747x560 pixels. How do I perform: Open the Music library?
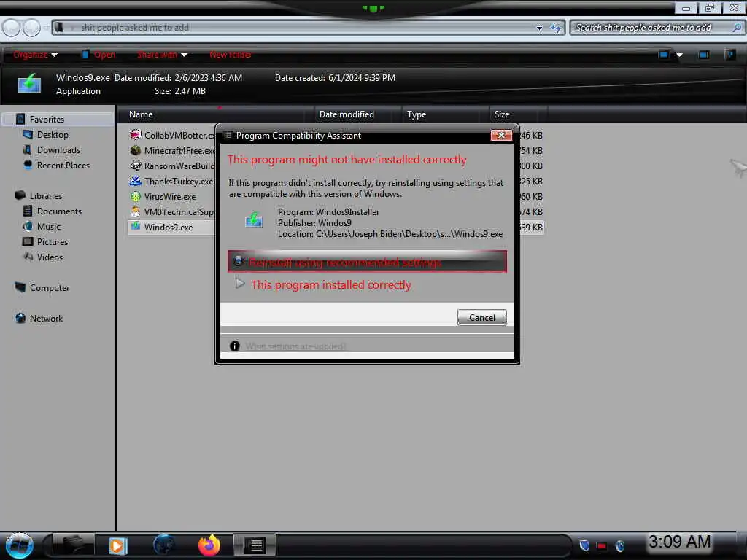(49, 226)
